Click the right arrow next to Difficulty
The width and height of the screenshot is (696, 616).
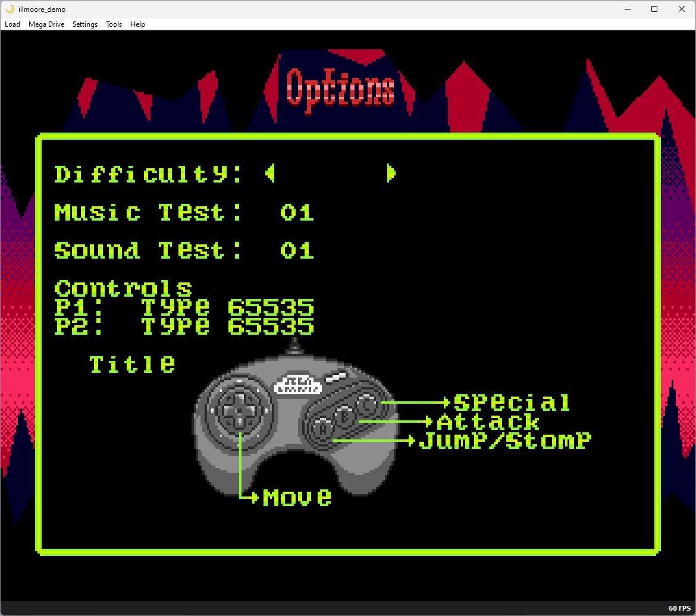tap(391, 173)
